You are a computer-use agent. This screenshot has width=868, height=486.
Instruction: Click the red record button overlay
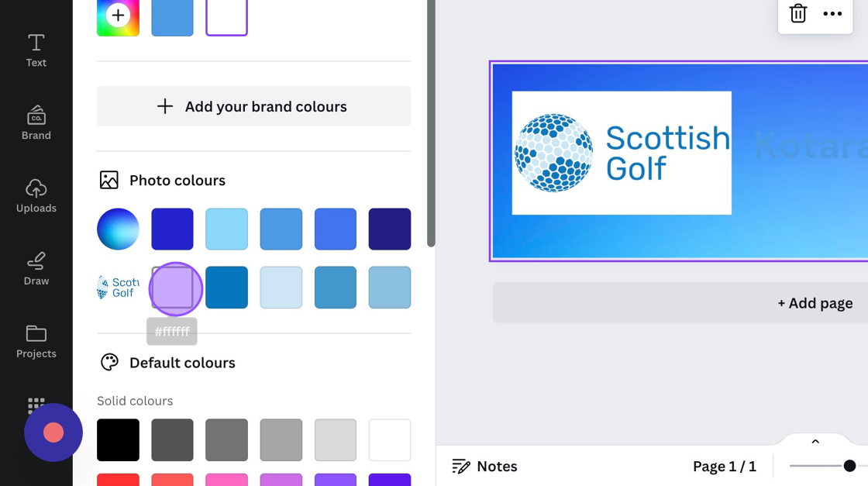(x=53, y=433)
